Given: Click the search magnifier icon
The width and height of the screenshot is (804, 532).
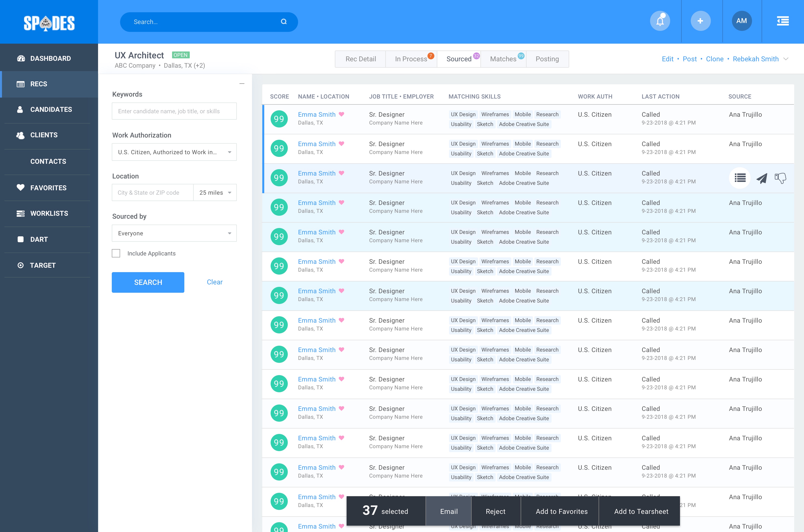Looking at the screenshot, I should (x=284, y=22).
